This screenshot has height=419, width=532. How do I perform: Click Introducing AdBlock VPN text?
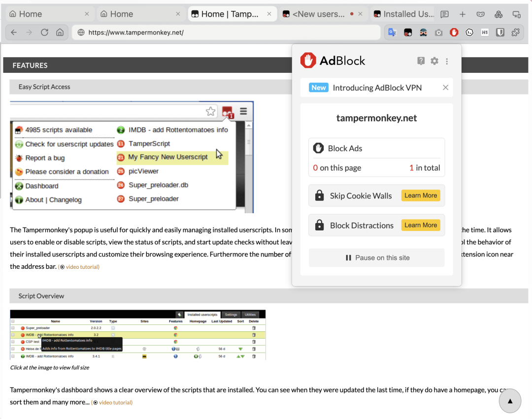[377, 88]
